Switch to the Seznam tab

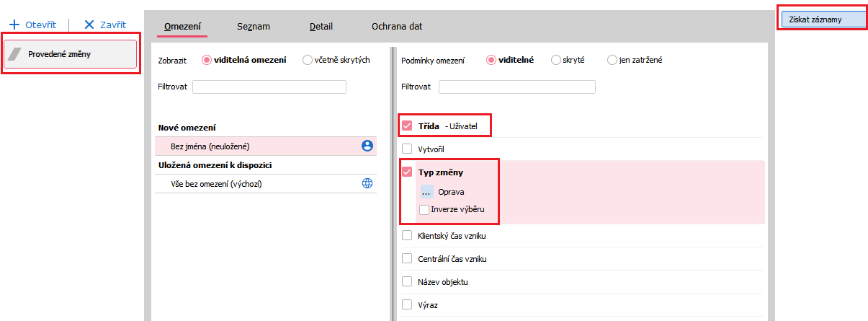click(x=254, y=27)
